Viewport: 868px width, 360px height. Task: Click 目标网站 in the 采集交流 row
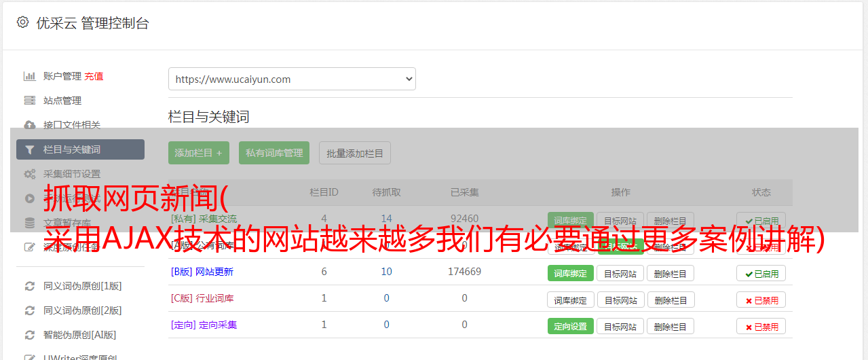point(621,221)
